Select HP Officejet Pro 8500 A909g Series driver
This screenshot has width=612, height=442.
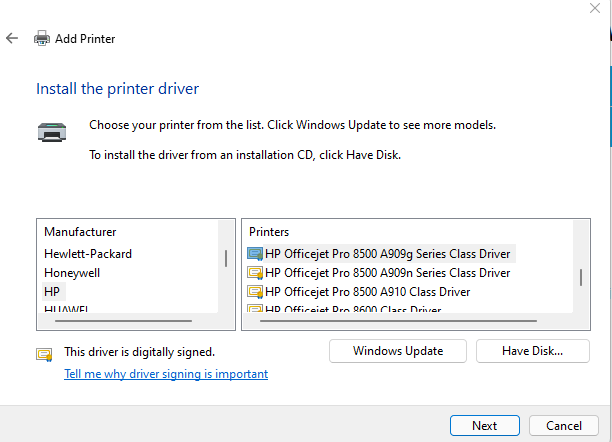click(x=387, y=254)
